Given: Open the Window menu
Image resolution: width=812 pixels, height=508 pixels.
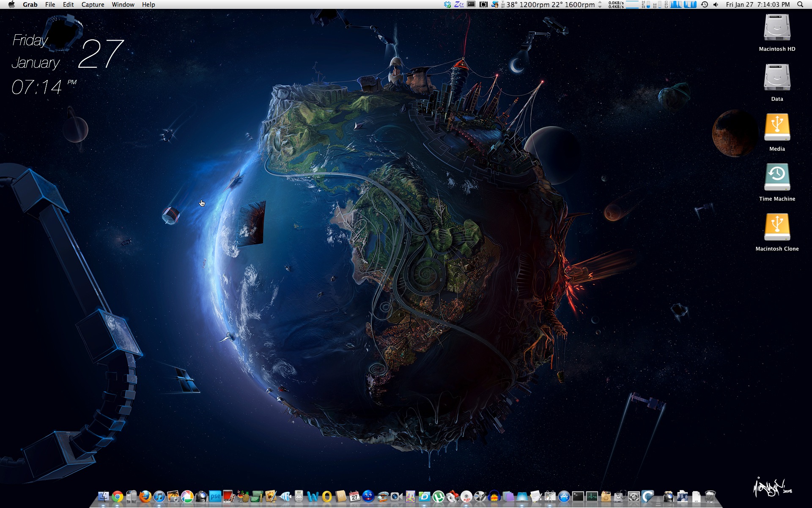Looking at the screenshot, I should pyautogui.click(x=123, y=5).
